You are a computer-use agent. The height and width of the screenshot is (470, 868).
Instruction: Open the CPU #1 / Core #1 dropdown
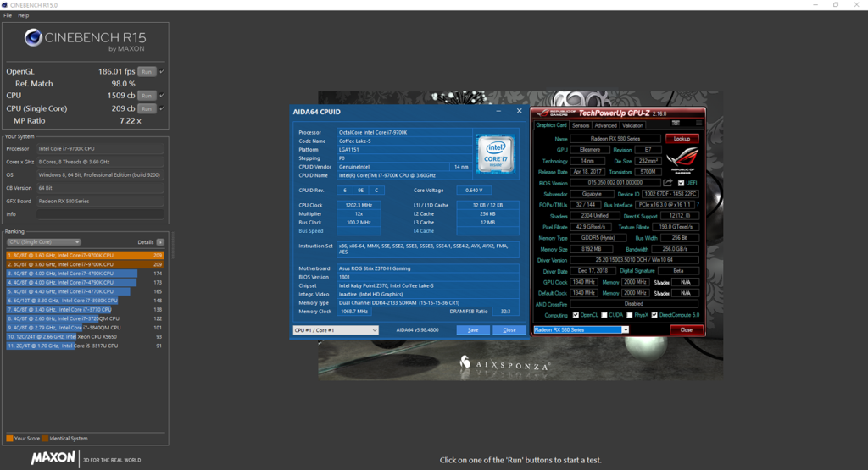[x=336, y=330]
